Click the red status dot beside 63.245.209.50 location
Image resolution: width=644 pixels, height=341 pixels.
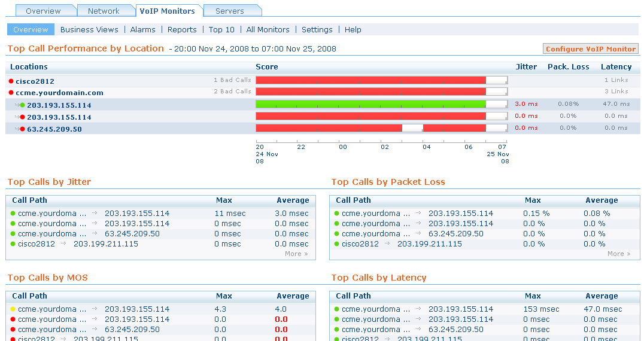[x=22, y=129]
